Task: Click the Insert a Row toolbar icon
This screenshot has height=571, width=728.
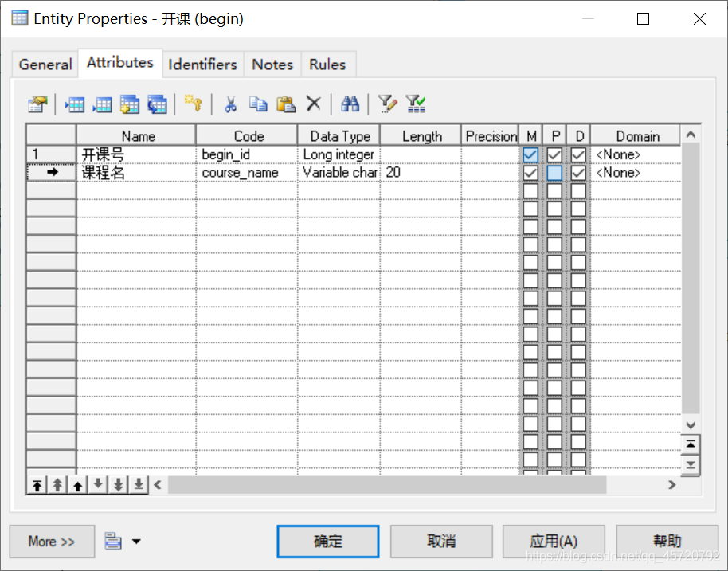Action: pyautogui.click(x=74, y=104)
